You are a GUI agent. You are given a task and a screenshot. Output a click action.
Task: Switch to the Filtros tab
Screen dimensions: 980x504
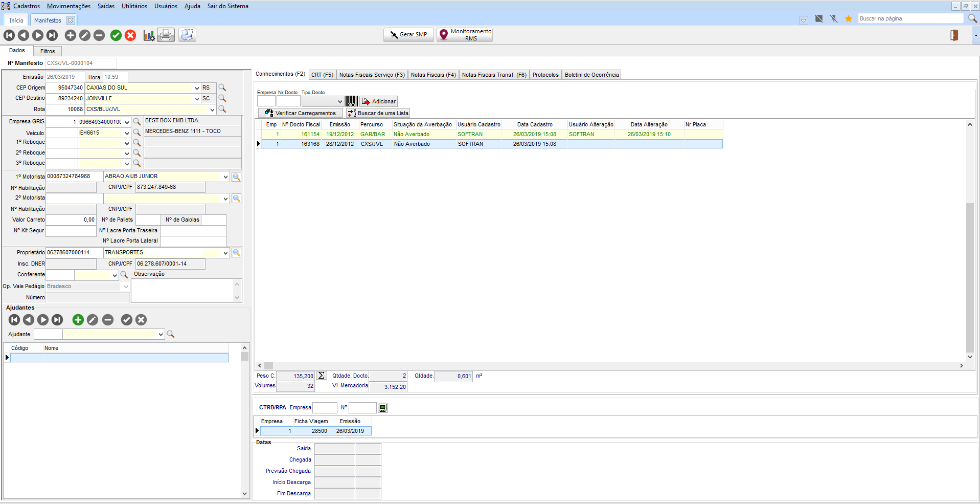click(x=48, y=51)
